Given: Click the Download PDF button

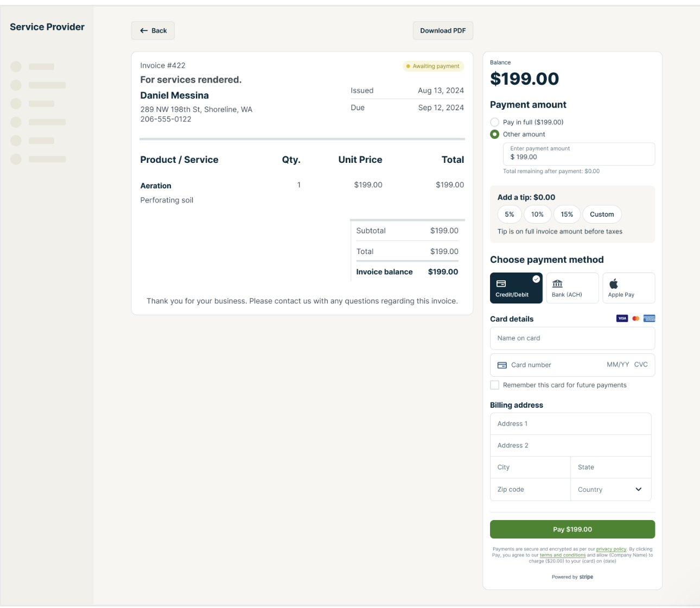Looking at the screenshot, I should point(443,31).
